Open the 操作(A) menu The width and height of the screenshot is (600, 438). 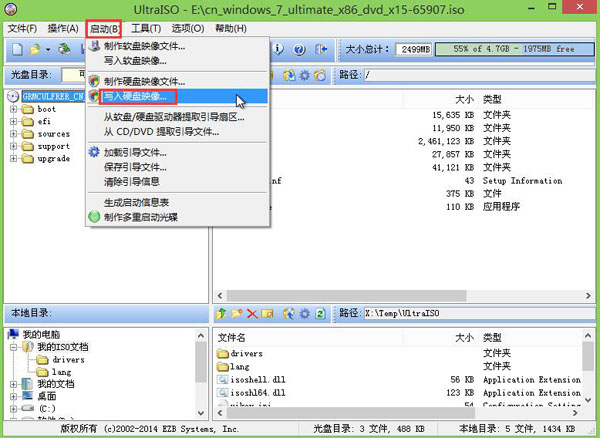[63, 29]
